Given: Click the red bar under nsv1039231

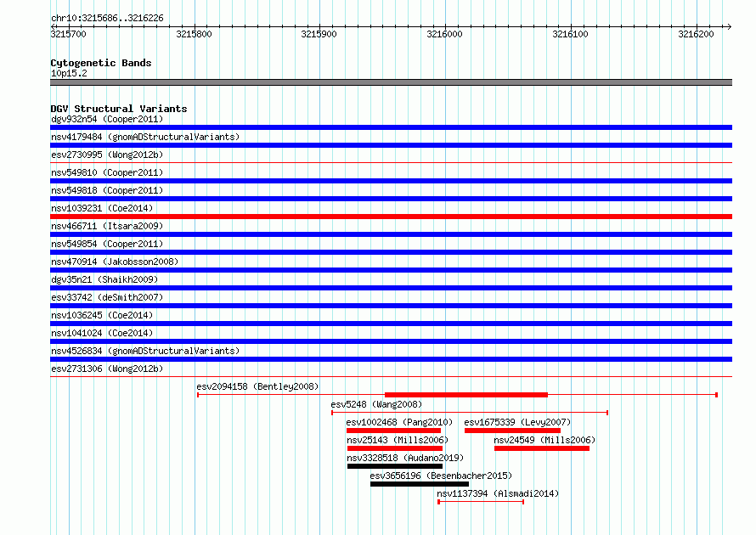Looking at the screenshot, I should point(391,217).
